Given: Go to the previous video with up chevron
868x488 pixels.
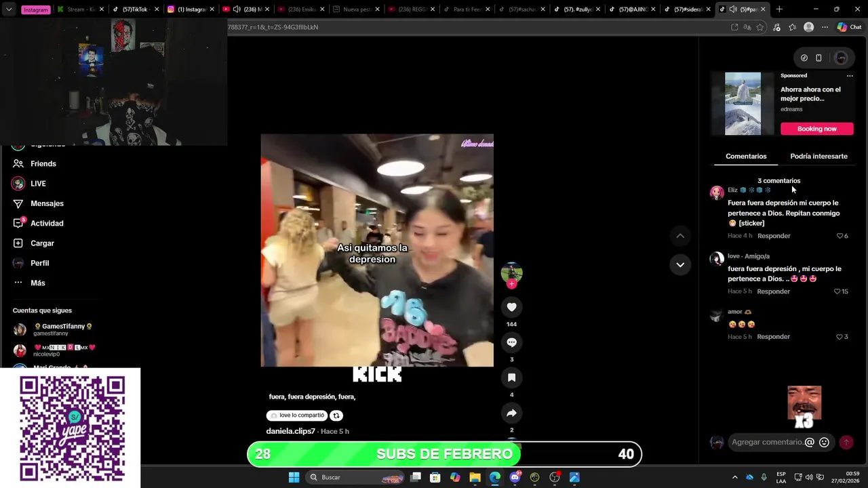Looking at the screenshot, I should [x=680, y=236].
